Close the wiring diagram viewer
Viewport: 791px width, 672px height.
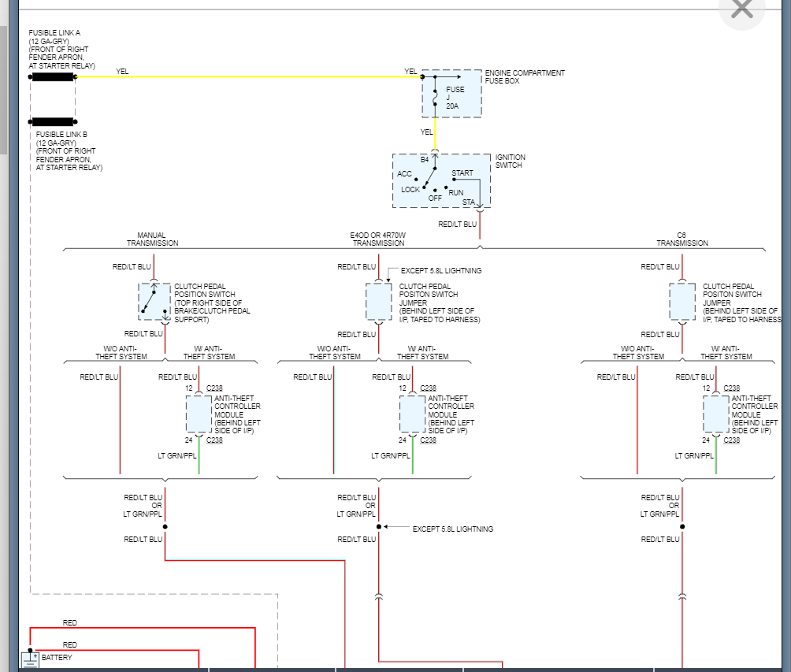pyautogui.click(x=741, y=9)
